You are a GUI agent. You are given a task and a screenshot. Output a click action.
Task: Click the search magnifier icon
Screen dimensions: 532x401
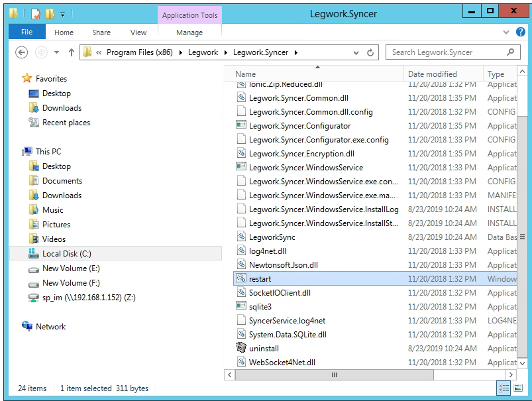[x=510, y=52]
